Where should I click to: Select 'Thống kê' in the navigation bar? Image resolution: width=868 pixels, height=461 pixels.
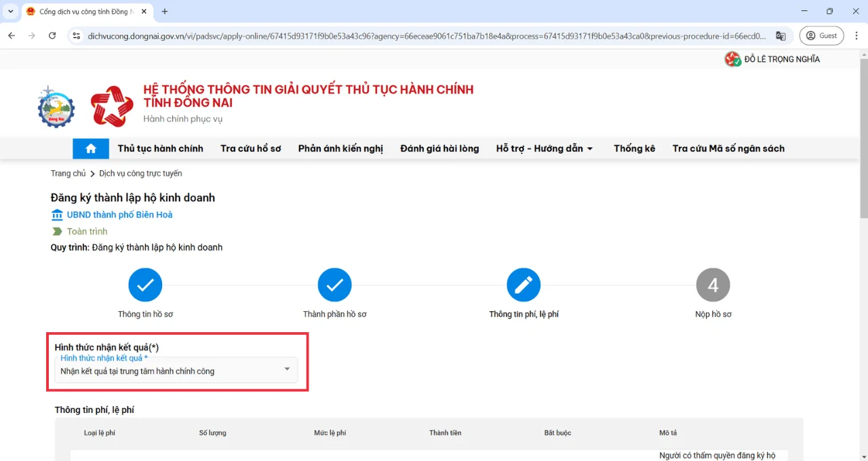click(x=634, y=148)
